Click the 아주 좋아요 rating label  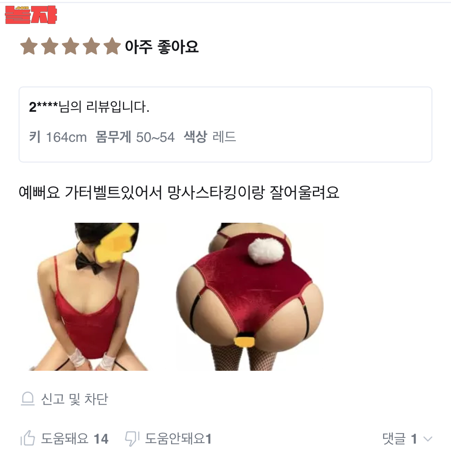162,47
